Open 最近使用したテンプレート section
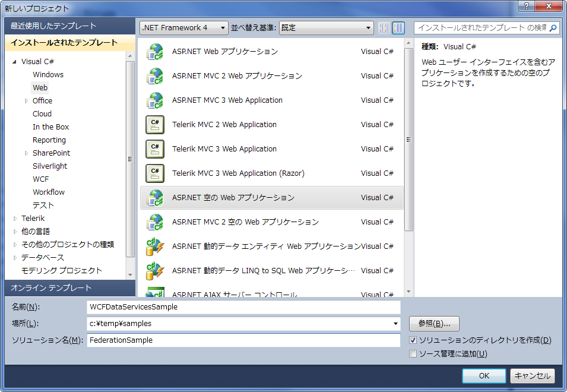This screenshot has width=567, height=392. click(x=70, y=26)
